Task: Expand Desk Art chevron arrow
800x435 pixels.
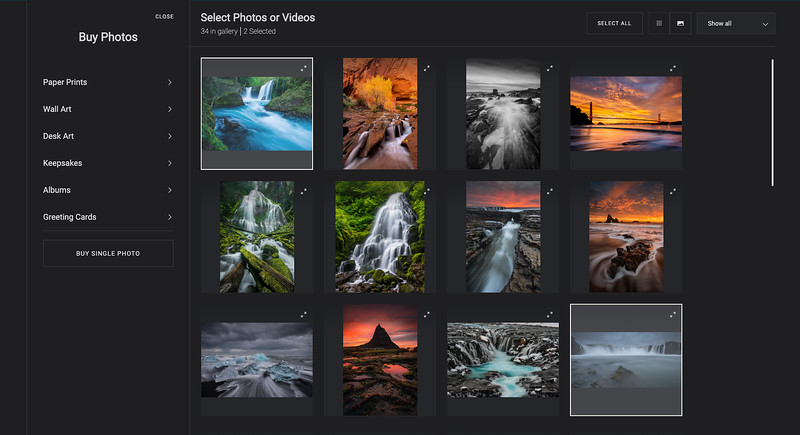Action: tap(169, 136)
